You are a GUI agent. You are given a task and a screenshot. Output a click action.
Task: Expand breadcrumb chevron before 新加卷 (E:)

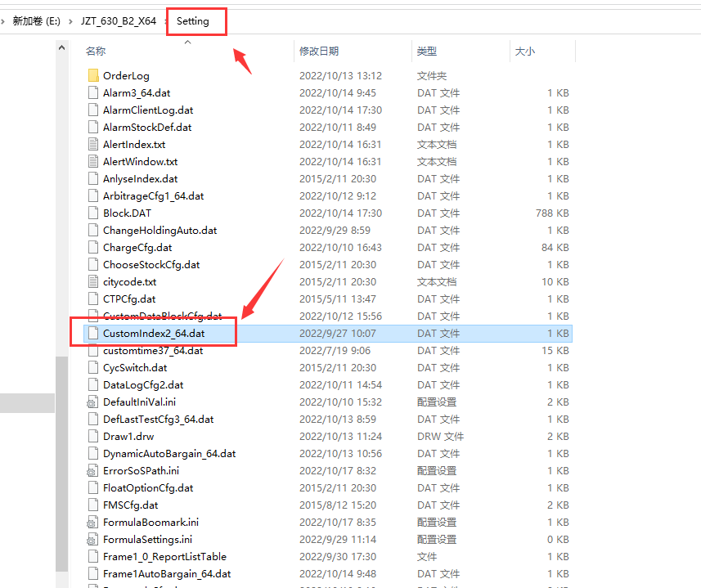pos(2,21)
